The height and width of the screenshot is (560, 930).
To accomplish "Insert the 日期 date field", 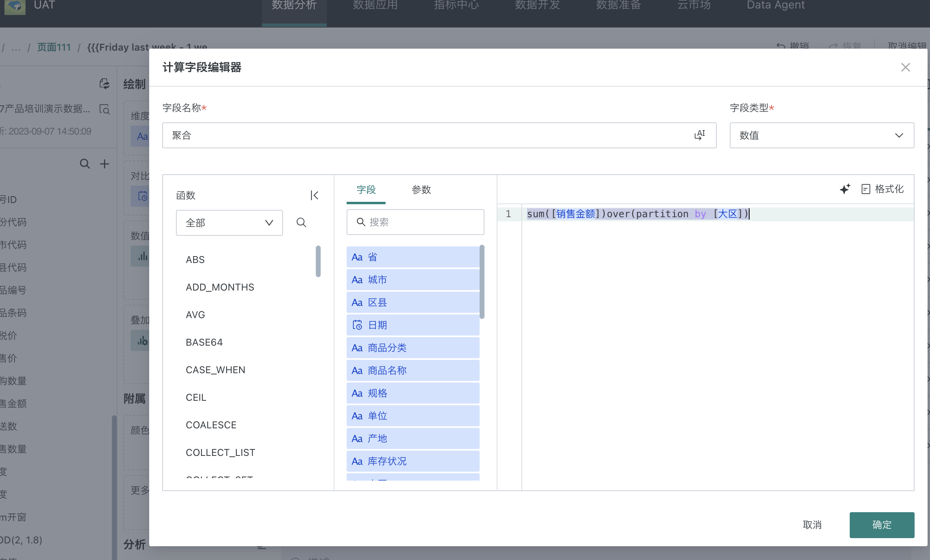I will point(413,325).
